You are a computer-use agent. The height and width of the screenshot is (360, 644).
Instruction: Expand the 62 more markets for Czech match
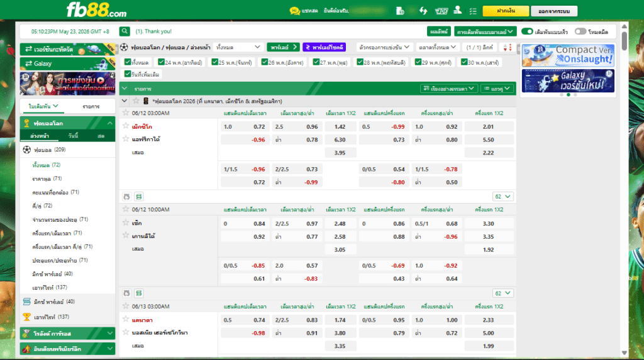coord(502,293)
